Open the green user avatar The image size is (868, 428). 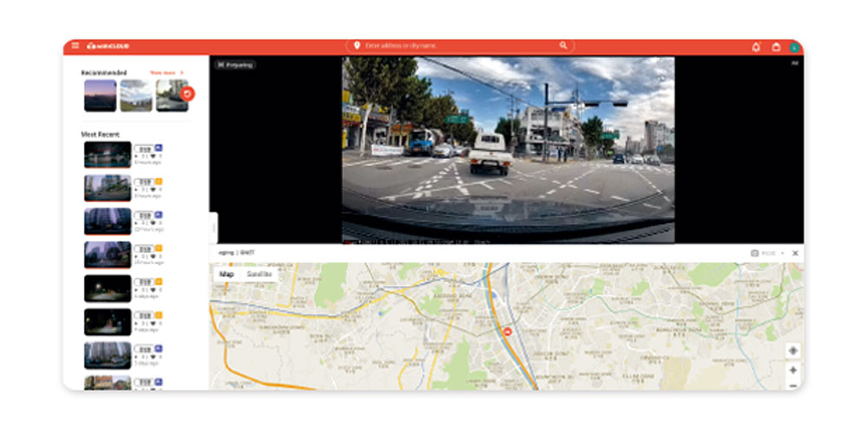click(794, 48)
